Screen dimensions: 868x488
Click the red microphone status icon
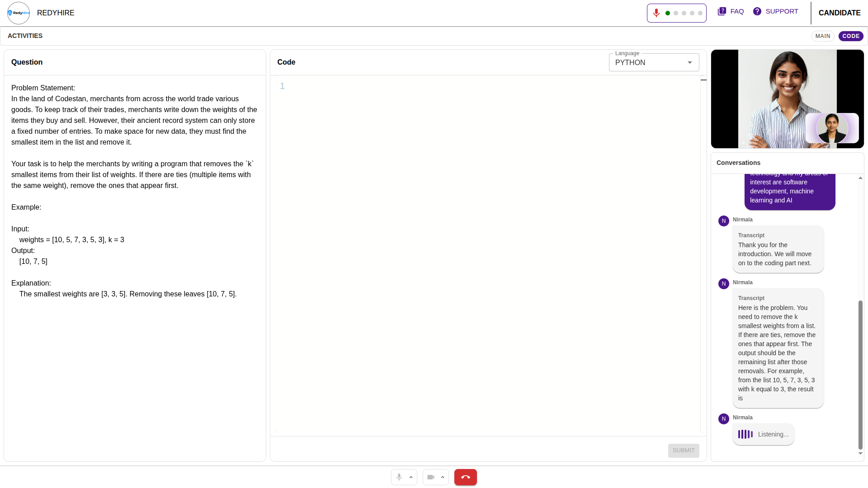click(656, 13)
